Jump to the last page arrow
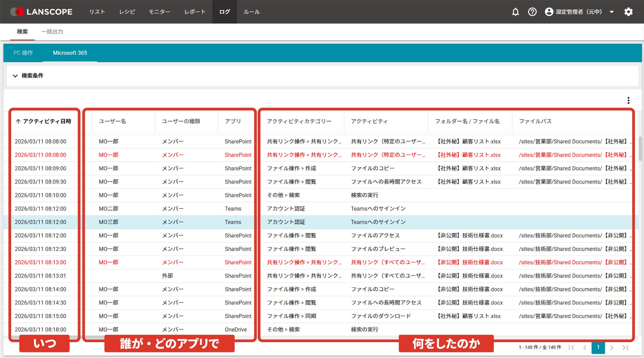The width and height of the screenshot is (644, 358). (625, 347)
